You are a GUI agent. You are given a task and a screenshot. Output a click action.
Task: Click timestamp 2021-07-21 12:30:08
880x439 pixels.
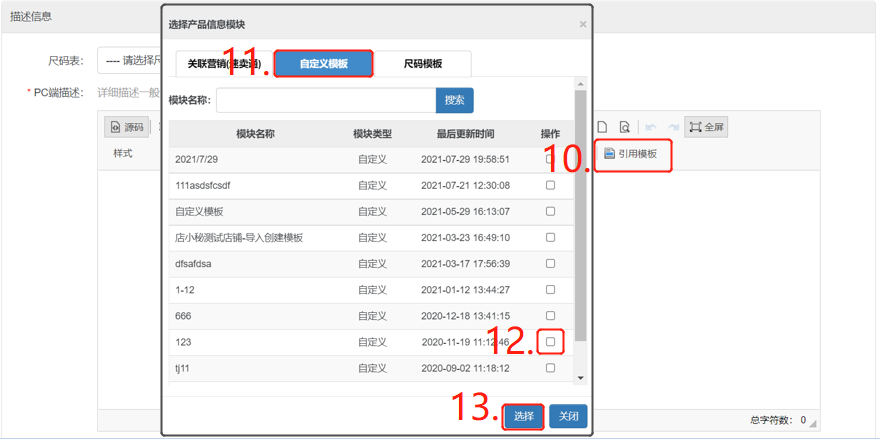pyautogui.click(x=465, y=186)
